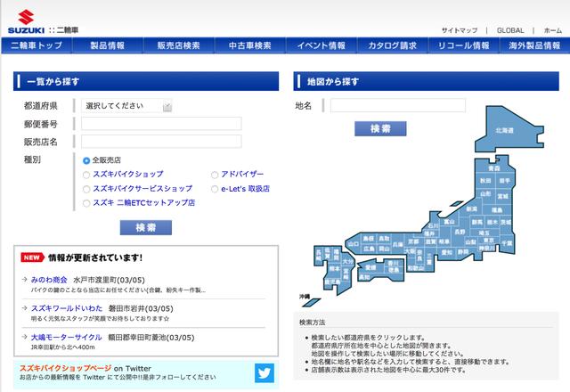Select the スズキバイクショップ radio button

point(86,175)
